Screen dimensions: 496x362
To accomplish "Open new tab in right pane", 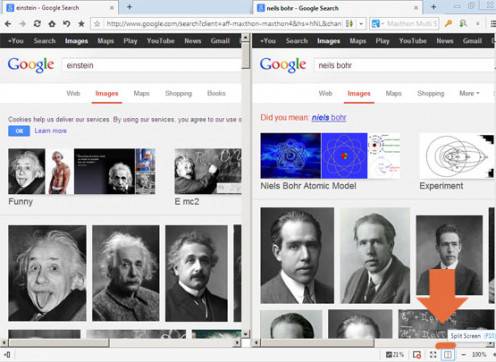I will coord(433,7).
